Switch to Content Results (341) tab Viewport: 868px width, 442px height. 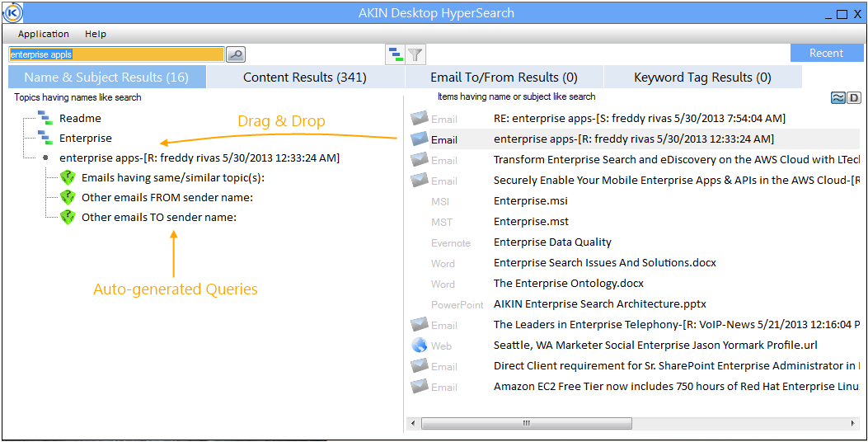click(305, 77)
